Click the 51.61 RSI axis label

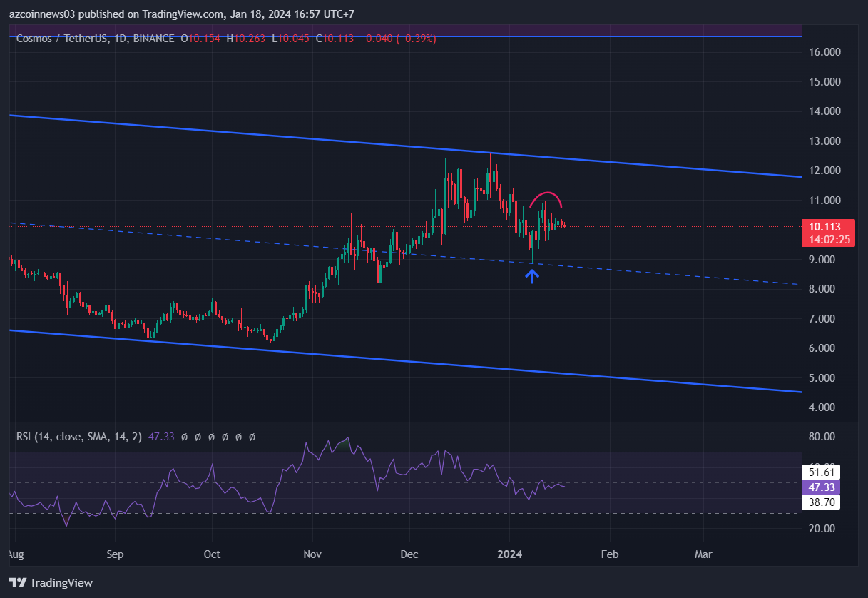821,472
